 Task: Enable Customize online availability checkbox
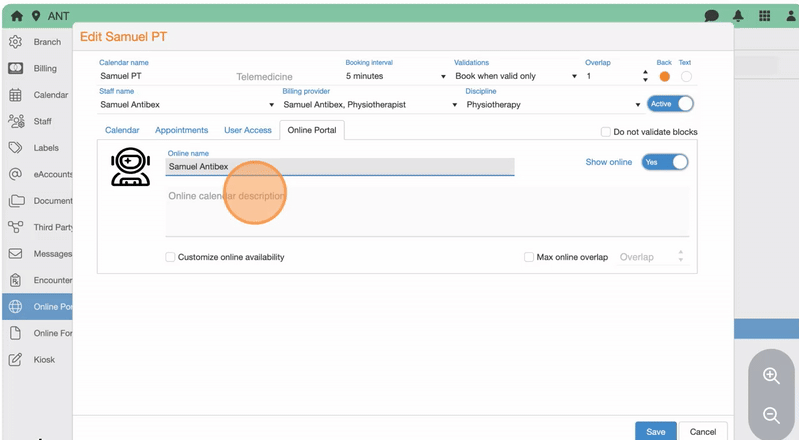pyautogui.click(x=170, y=257)
